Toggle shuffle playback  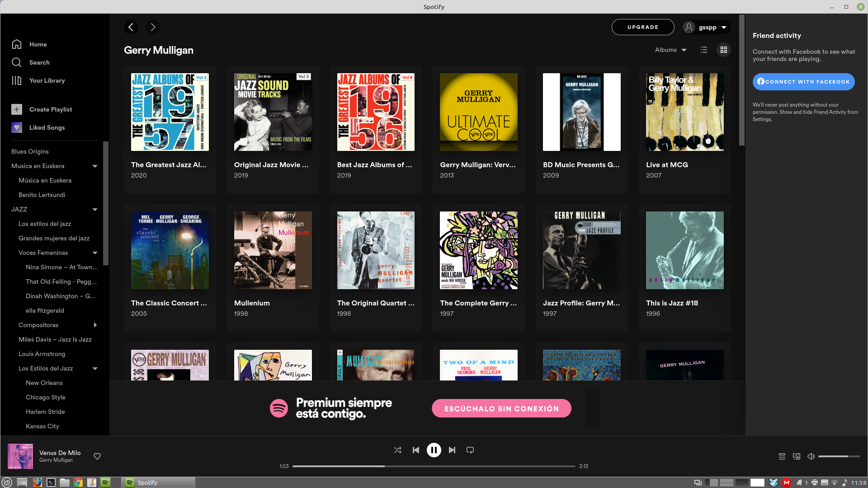tap(397, 450)
